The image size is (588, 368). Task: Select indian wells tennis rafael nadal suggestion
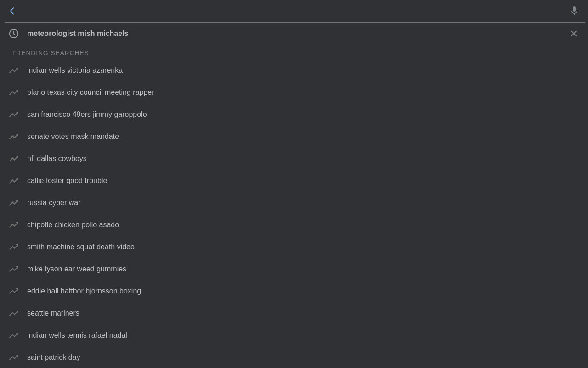coord(294,335)
